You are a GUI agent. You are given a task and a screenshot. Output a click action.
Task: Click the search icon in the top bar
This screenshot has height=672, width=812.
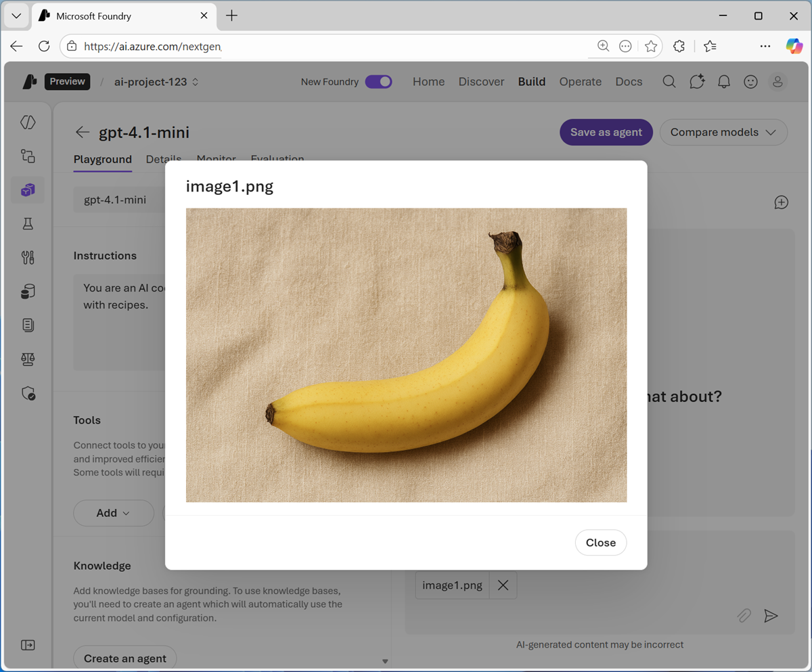[x=669, y=81]
